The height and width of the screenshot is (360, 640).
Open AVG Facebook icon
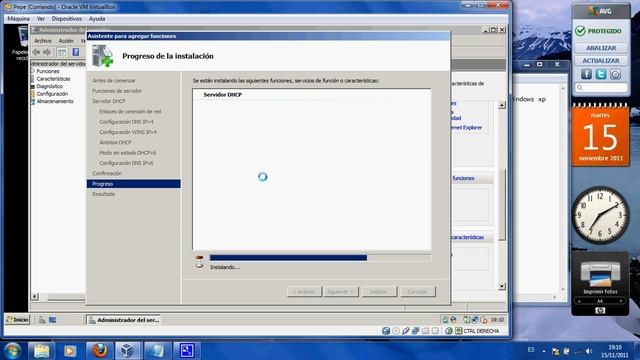(x=586, y=74)
